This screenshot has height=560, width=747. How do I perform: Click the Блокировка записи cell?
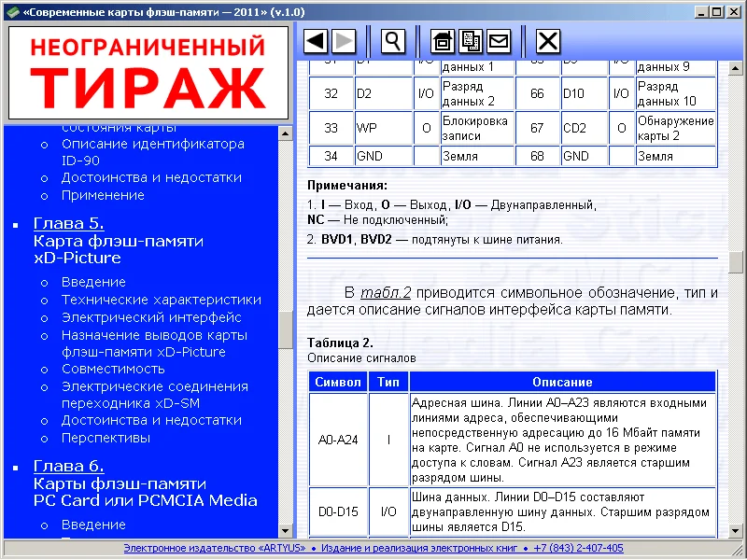[x=478, y=128]
